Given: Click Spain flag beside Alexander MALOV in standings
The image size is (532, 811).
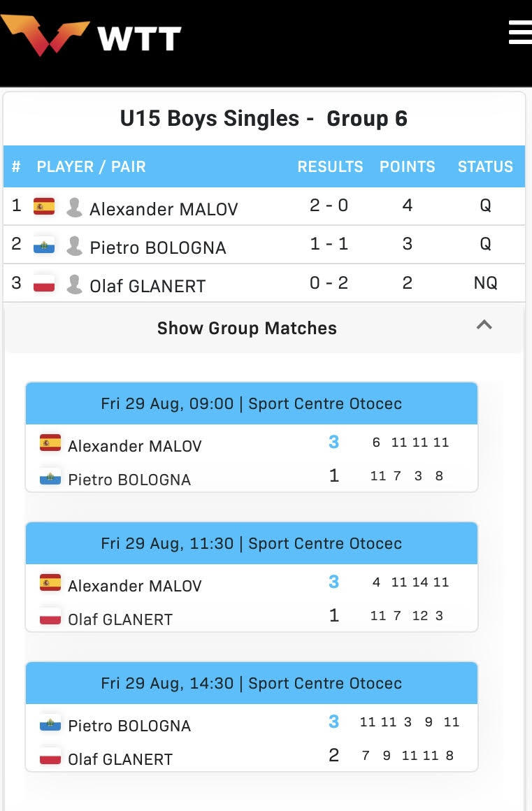Looking at the screenshot, I should click(x=44, y=206).
